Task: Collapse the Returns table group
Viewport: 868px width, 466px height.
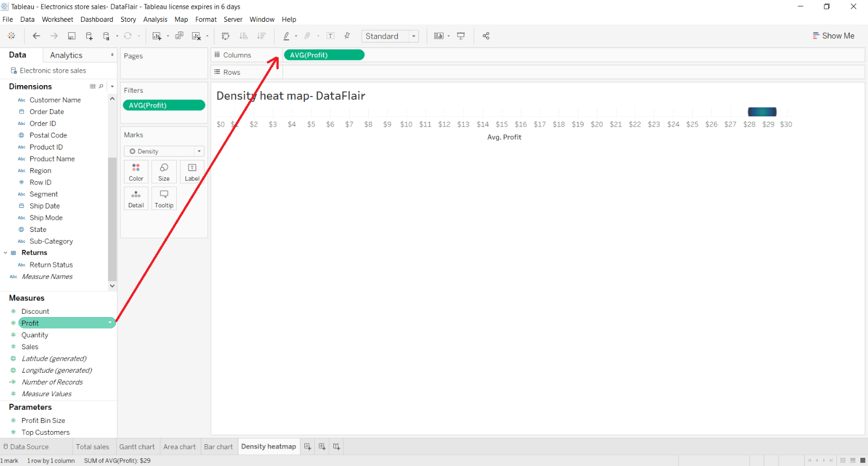Action: point(5,253)
